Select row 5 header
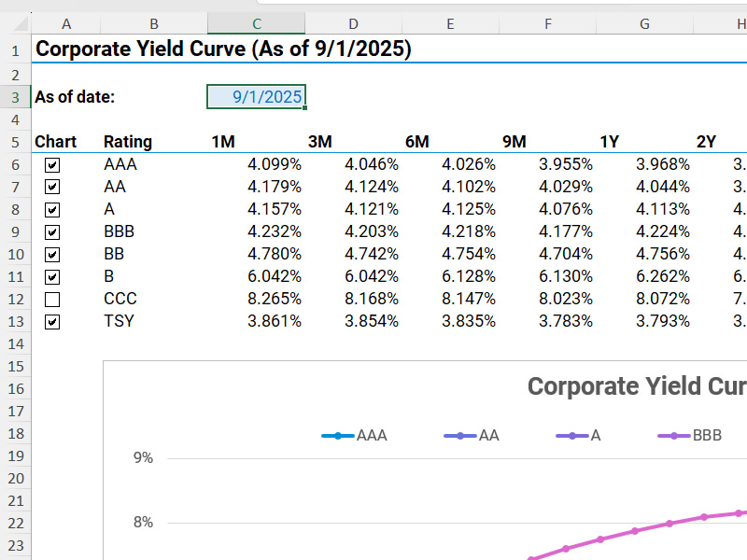This screenshot has height=560, width=747. click(15, 142)
